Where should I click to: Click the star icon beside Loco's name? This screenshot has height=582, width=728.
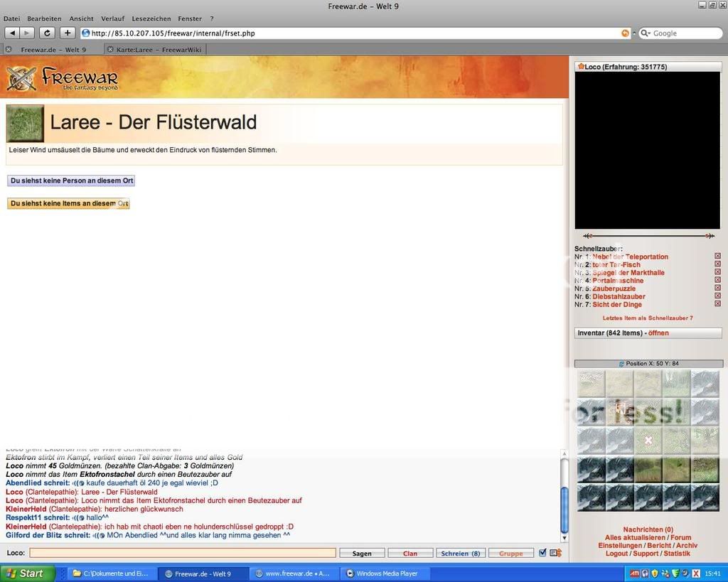click(x=580, y=66)
